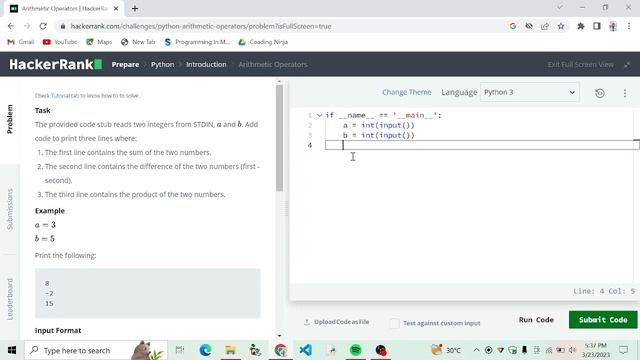Reload the HackerRank page

[43, 26]
